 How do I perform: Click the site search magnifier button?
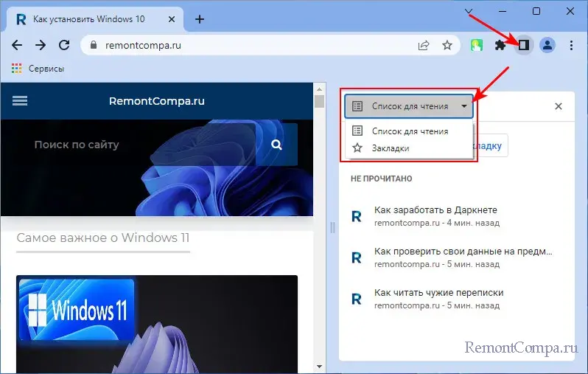click(276, 145)
